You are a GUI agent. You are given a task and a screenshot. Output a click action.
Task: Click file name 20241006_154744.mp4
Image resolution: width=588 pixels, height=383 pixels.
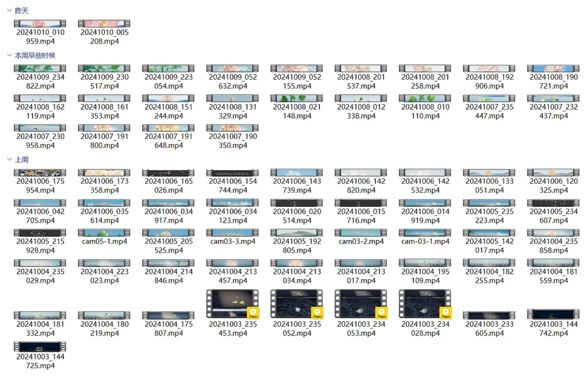coord(233,186)
